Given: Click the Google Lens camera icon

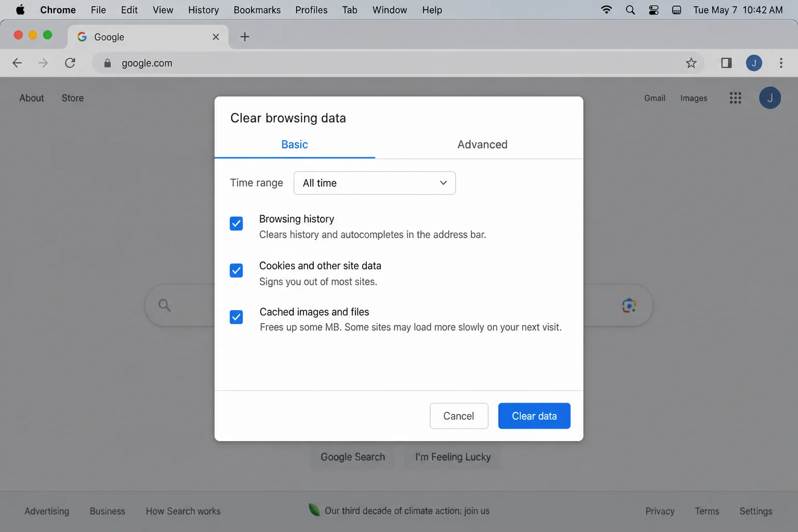Looking at the screenshot, I should (629, 305).
